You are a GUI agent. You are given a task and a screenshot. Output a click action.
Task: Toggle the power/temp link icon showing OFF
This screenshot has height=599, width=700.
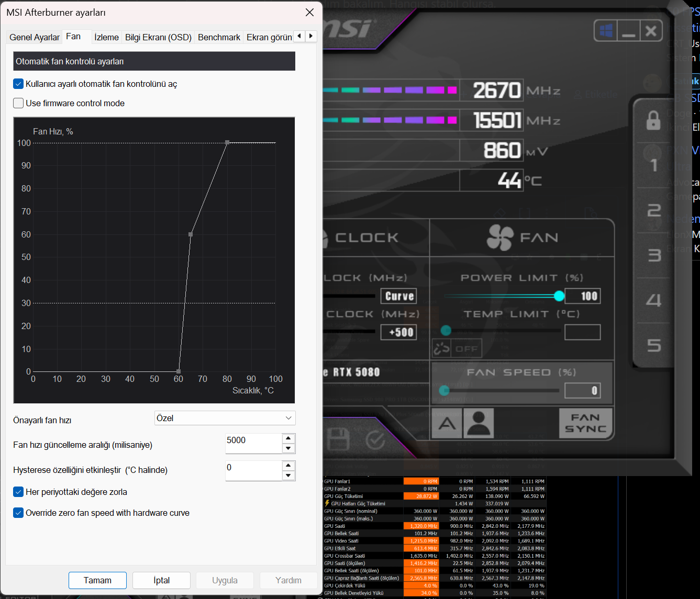coord(457,348)
